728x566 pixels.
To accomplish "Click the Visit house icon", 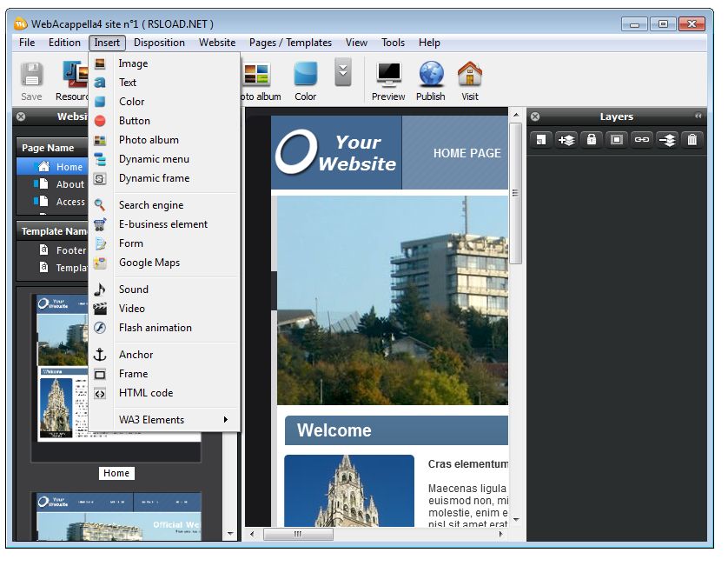I will pyautogui.click(x=470, y=75).
